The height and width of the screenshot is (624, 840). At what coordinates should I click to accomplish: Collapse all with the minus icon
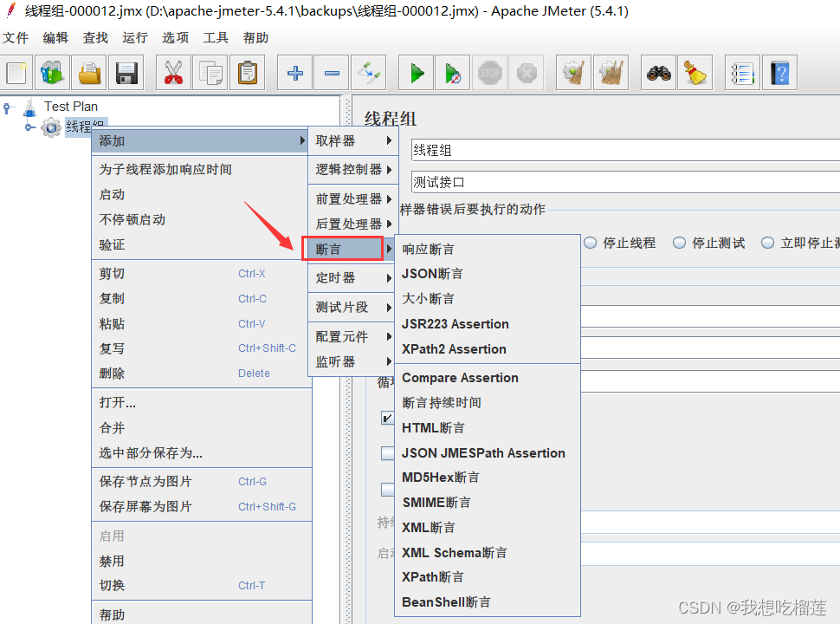(x=332, y=73)
